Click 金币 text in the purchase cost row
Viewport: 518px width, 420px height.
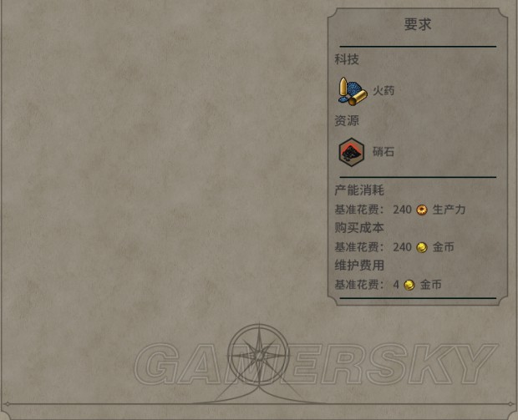click(444, 247)
